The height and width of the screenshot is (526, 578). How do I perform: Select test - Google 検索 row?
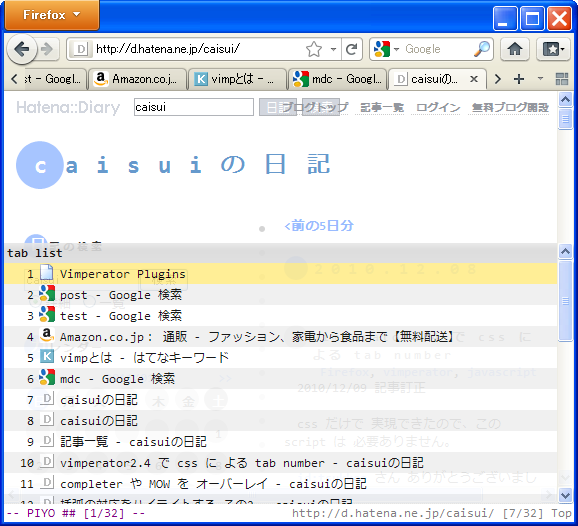coord(281,316)
